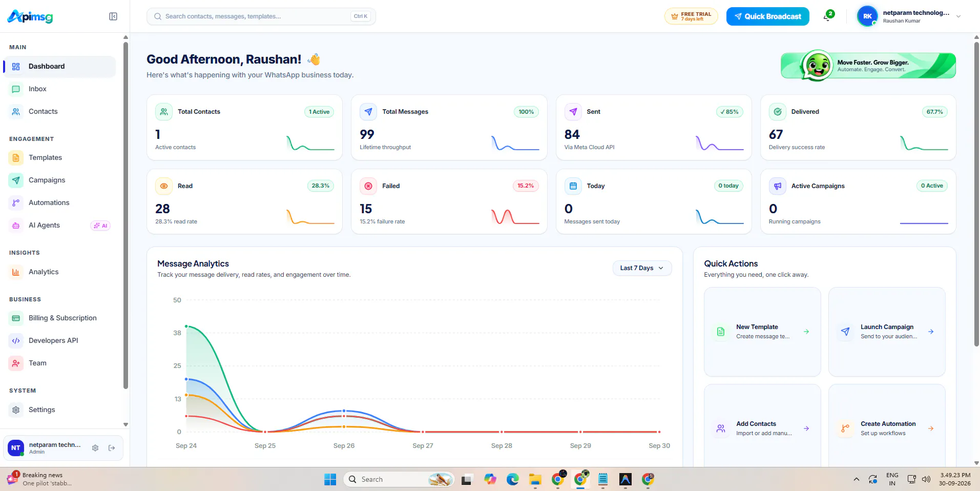Open the Windows Start button
Screen dimensions: 980x491
(x=330, y=479)
